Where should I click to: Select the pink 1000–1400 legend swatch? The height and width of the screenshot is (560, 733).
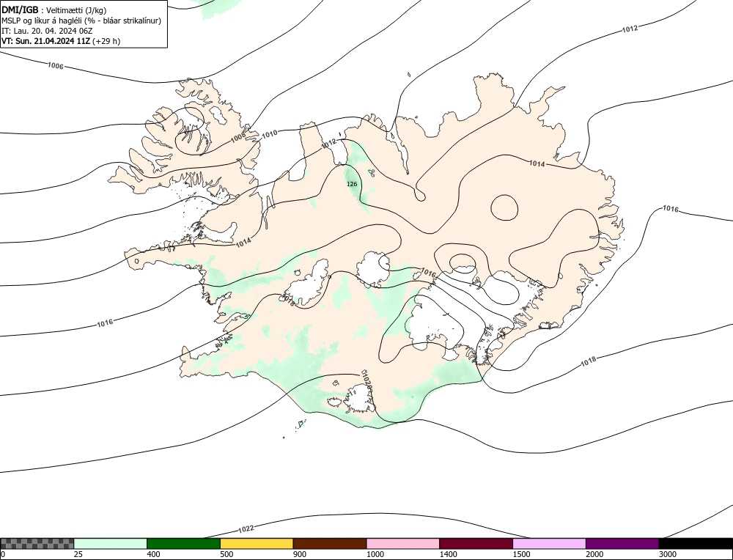click(403, 544)
